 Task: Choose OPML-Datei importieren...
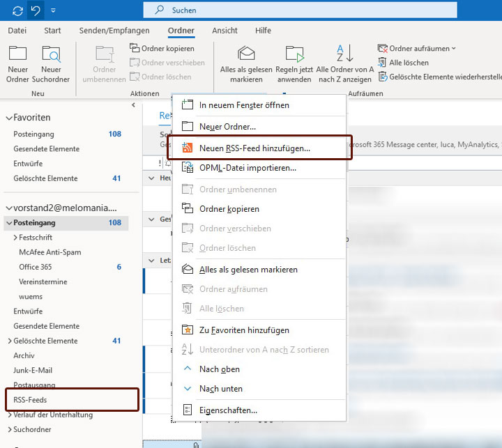pyautogui.click(x=259, y=168)
